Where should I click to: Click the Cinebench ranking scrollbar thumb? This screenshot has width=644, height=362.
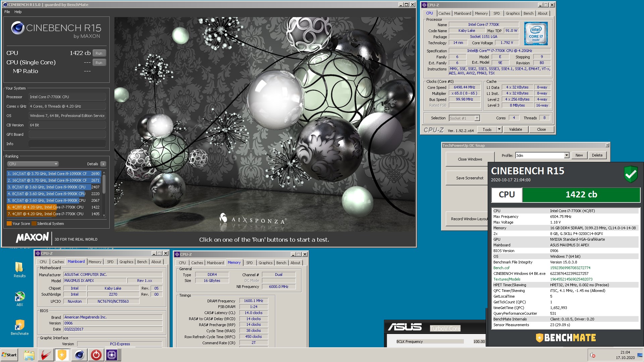[x=104, y=184]
